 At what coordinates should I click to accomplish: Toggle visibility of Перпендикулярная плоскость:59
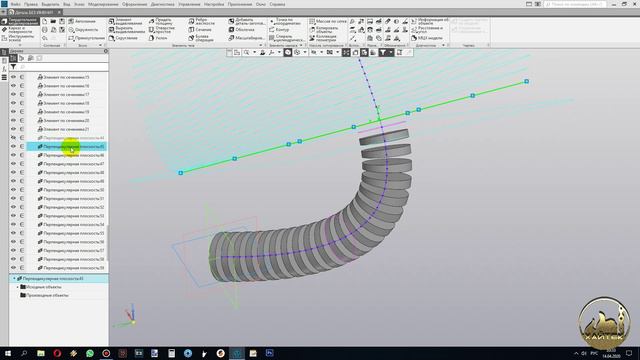click(13, 268)
